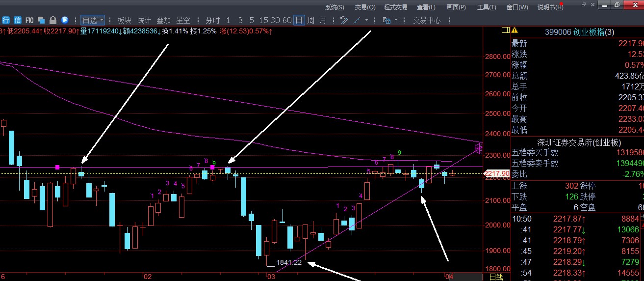The image size is (644, 281).
Task: Click the 日线 tab at chart bottom
Action: [x=496, y=277]
